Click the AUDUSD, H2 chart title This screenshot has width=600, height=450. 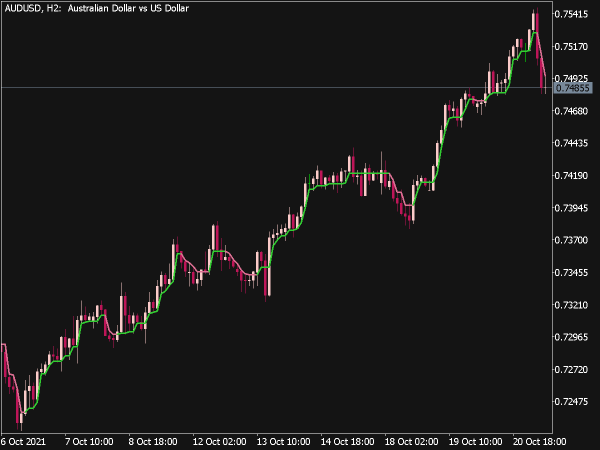(x=97, y=8)
